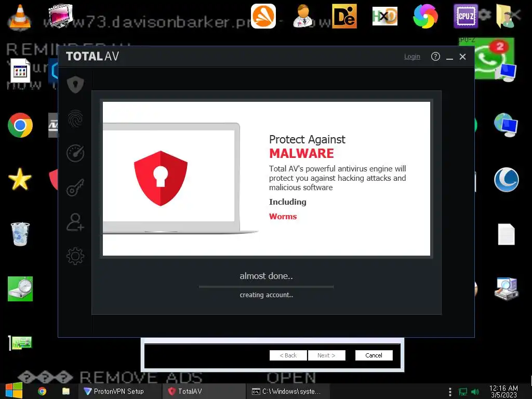Screen dimensions: 532x399
Task: Click the red shield laptop illustration
Action: click(161, 178)
